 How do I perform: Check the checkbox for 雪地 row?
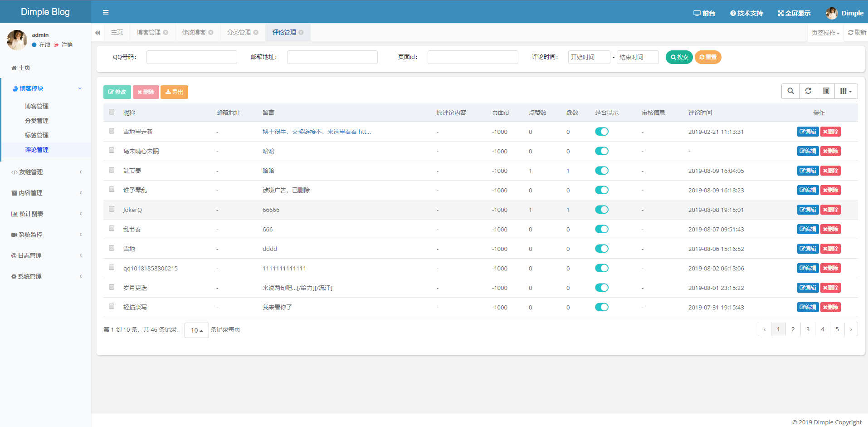[x=112, y=248]
